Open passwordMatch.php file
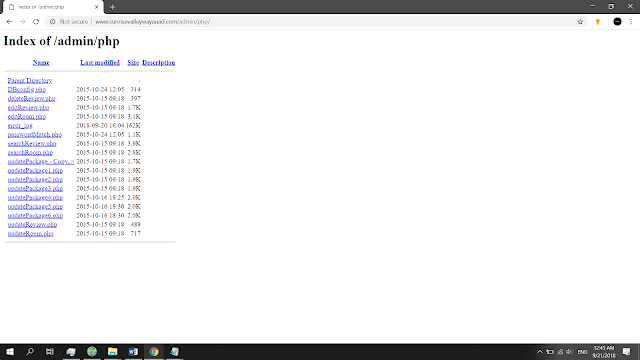Image resolution: width=640 pixels, height=360 pixels. pos(35,134)
